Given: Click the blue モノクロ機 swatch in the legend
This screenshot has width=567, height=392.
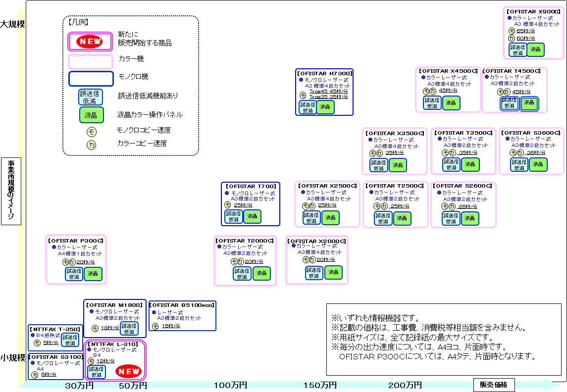Looking at the screenshot, I should point(91,78).
